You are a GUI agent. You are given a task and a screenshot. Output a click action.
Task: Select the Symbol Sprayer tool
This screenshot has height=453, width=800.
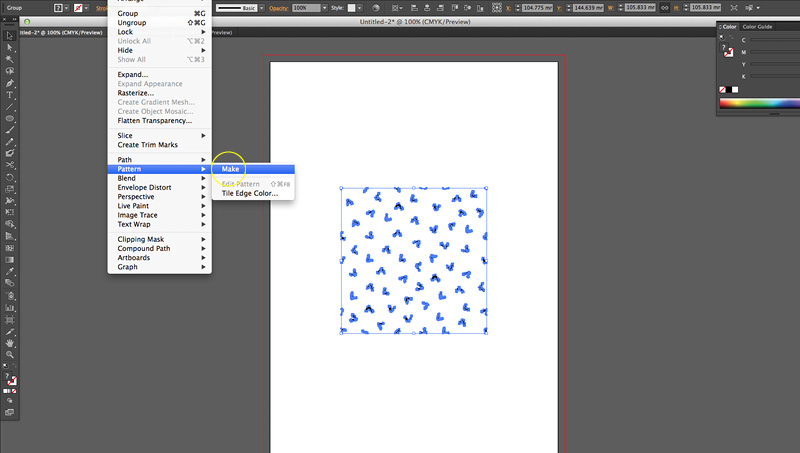tap(10, 296)
